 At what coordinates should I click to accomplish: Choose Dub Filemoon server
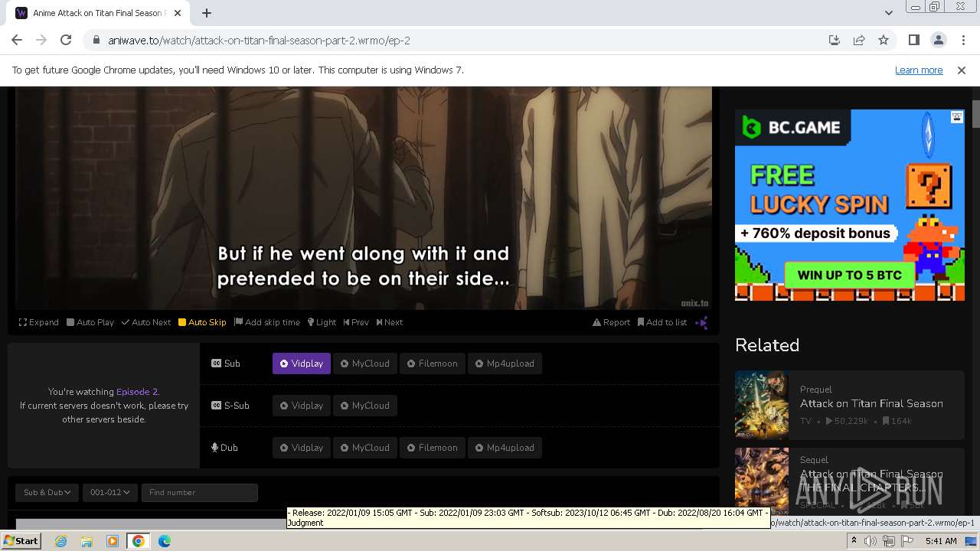point(432,448)
